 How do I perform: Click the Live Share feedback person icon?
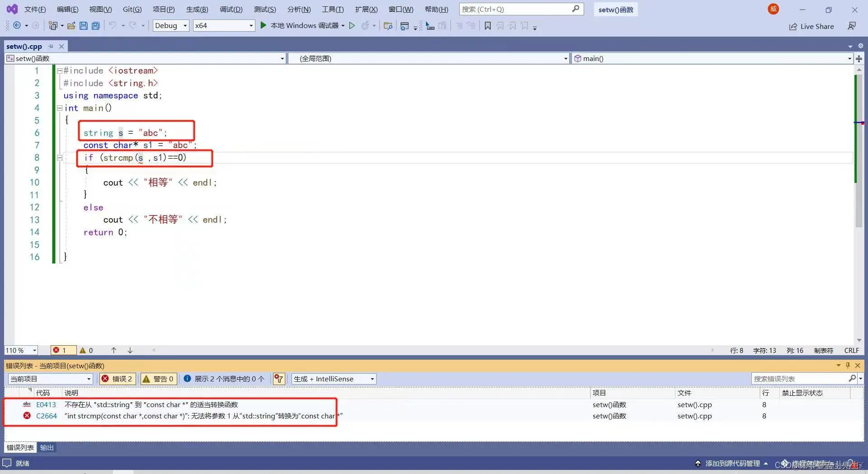pyautogui.click(x=852, y=26)
